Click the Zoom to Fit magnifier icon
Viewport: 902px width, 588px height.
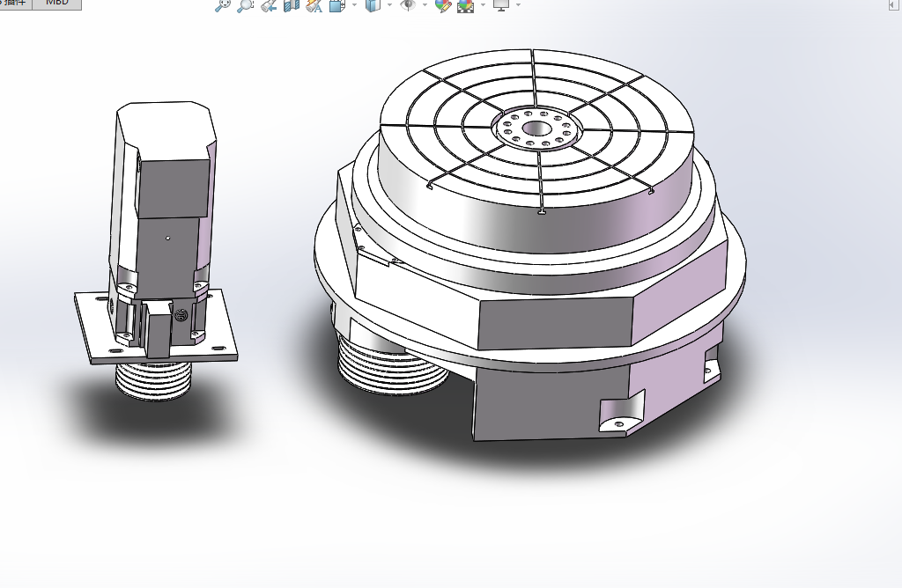(x=222, y=6)
